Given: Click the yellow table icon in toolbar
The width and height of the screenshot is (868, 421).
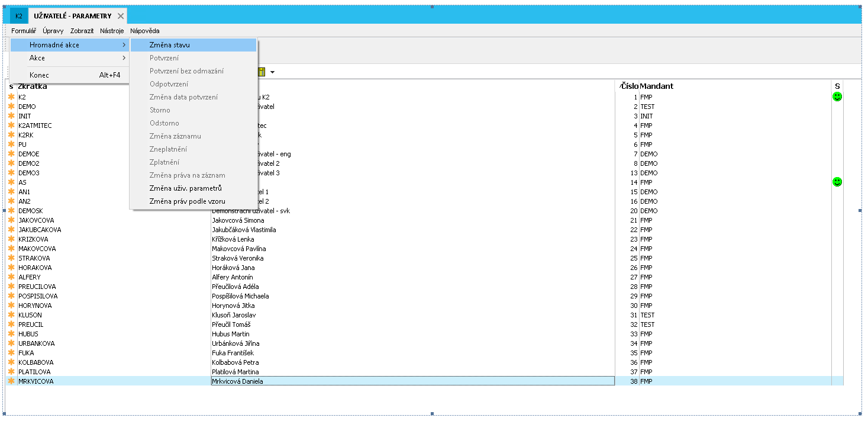Looking at the screenshot, I should pos(262,72).
